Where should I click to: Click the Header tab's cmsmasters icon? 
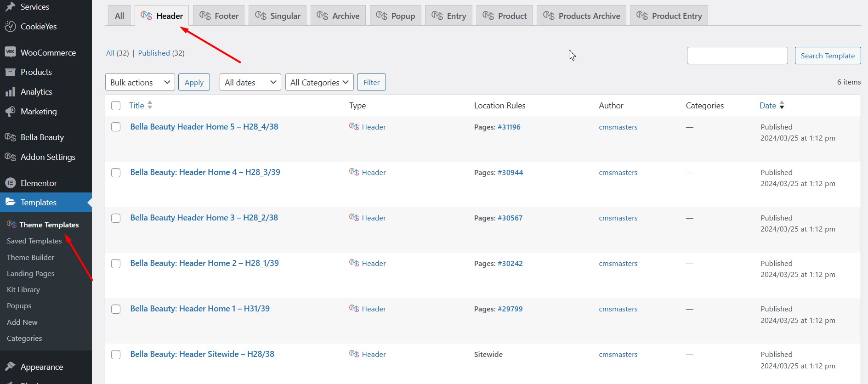[147, 16]
